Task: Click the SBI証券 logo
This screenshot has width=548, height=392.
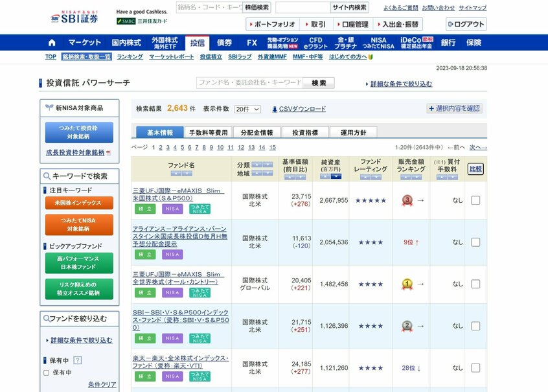Action: (74, 17)
